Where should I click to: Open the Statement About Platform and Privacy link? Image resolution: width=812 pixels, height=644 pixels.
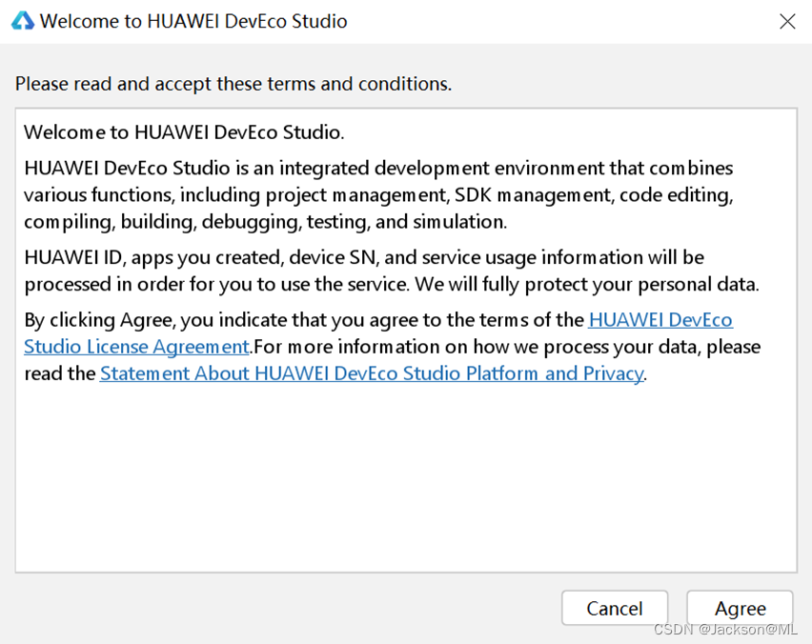point(372,373)
